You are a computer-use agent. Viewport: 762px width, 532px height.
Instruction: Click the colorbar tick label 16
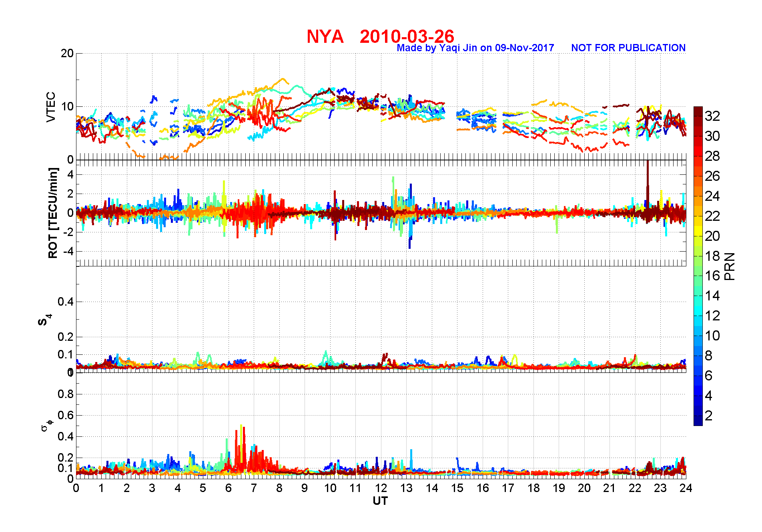pyautogui.click(x=712, y=276)
